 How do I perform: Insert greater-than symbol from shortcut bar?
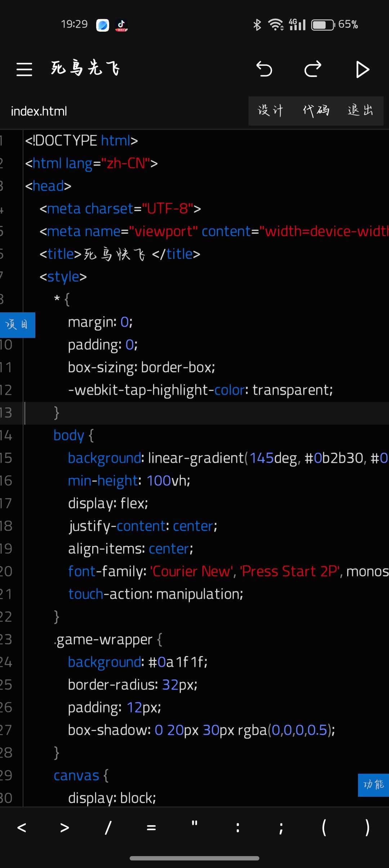tap(65, 828)
